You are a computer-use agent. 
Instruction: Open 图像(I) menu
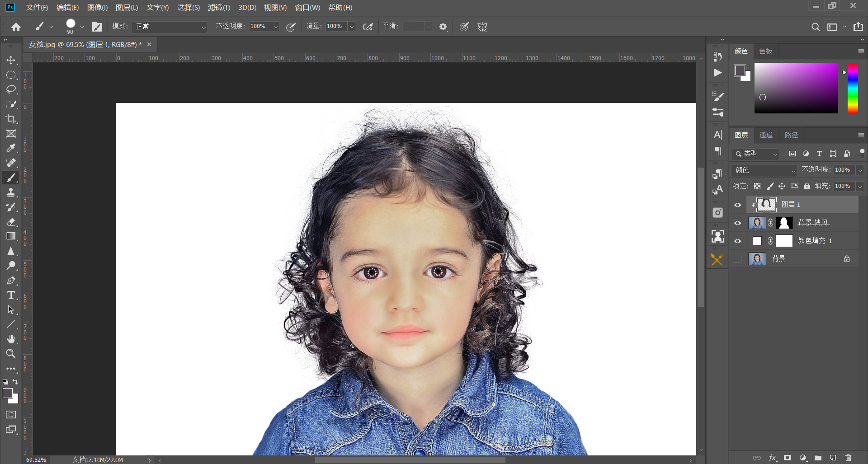point(97,8)
